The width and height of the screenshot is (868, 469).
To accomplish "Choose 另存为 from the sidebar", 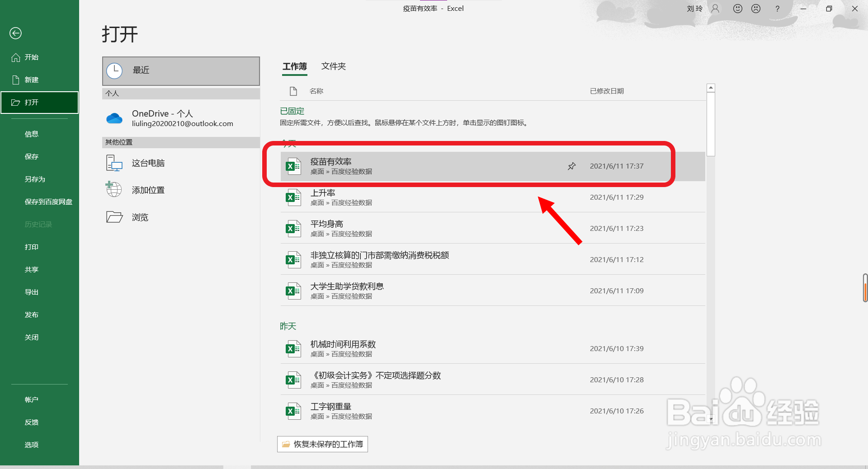I will pyautogui.click(x=39, y=179).
